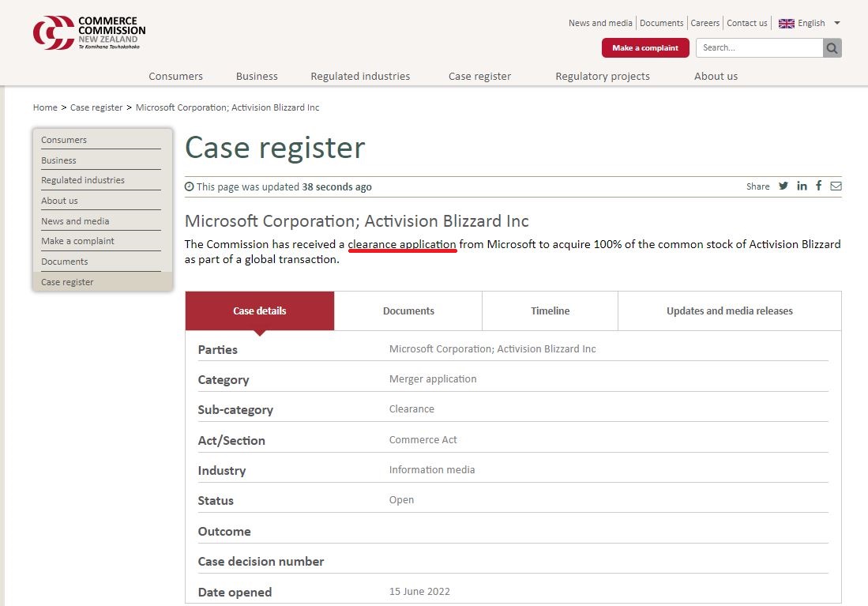Click the 'Clearance' sub-category value
This screenshot has height=606, width=868.
click(x=411, y=408)
